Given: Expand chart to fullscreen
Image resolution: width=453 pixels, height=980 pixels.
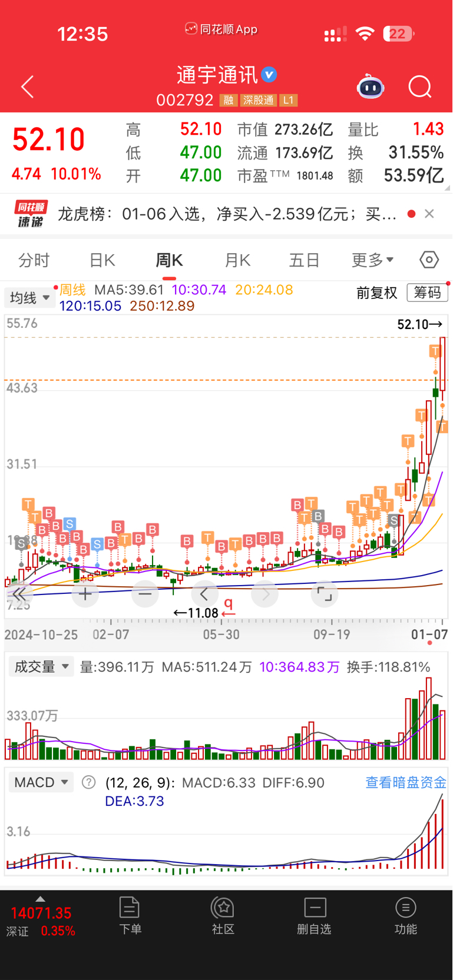Looking at the screenshot, I should (325, 594).
